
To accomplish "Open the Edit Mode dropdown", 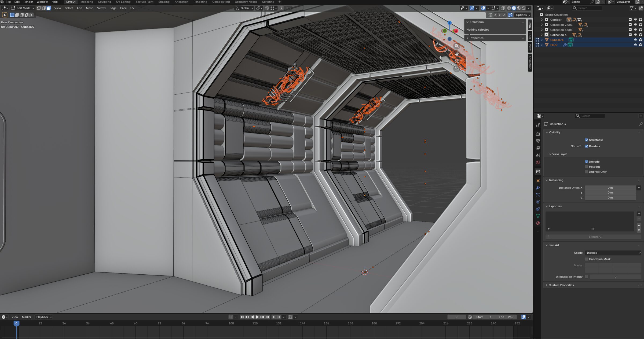I will [23, 8].
